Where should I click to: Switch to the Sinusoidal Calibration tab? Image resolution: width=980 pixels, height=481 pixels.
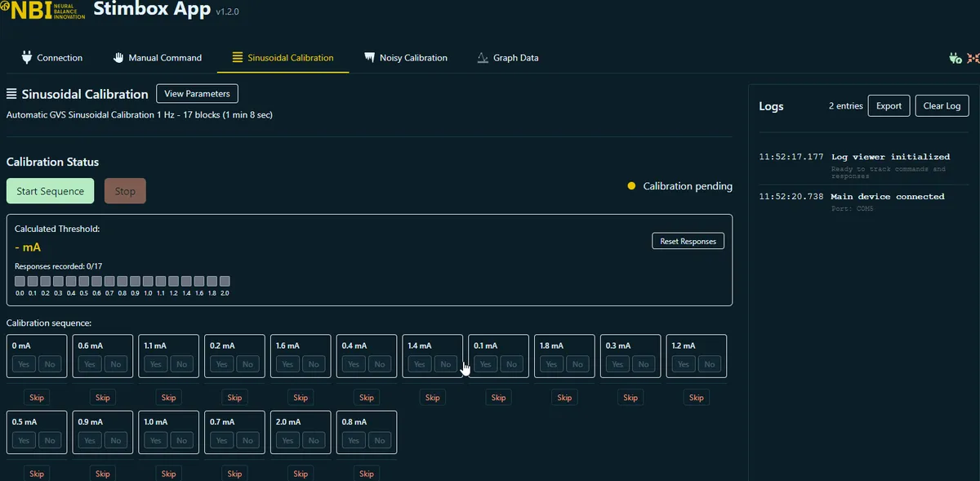point(283,58)
